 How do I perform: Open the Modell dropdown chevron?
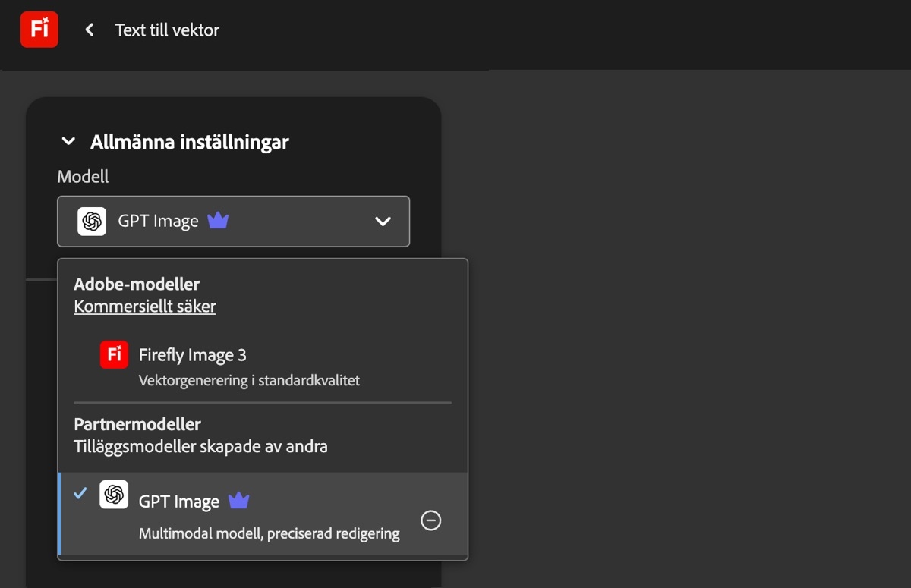[x=382, y=221]
